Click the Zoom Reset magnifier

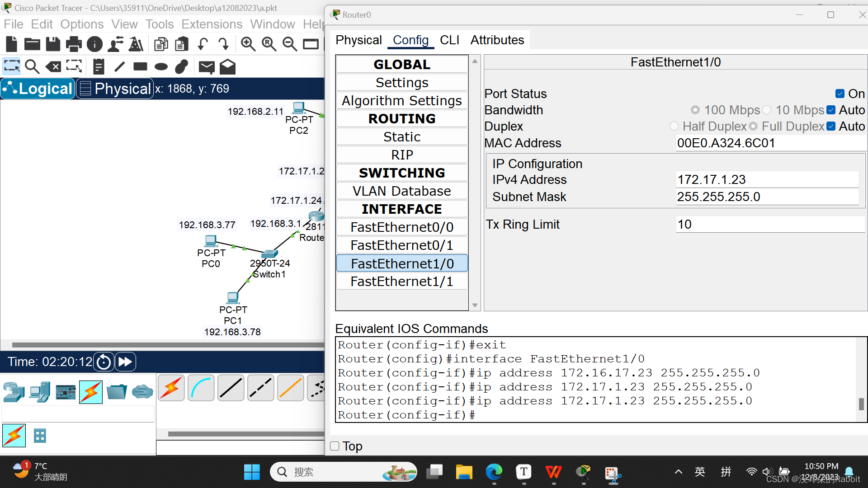click(269, 44)
